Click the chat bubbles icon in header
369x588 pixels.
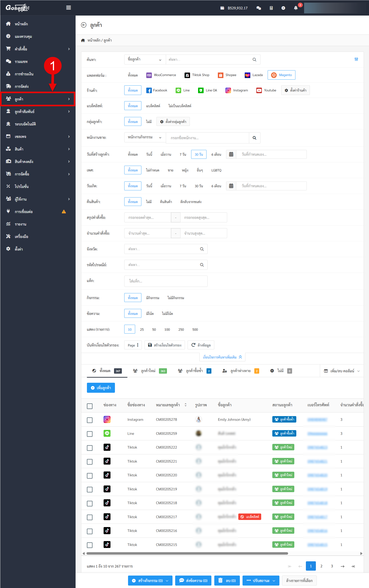coord(259,8)
